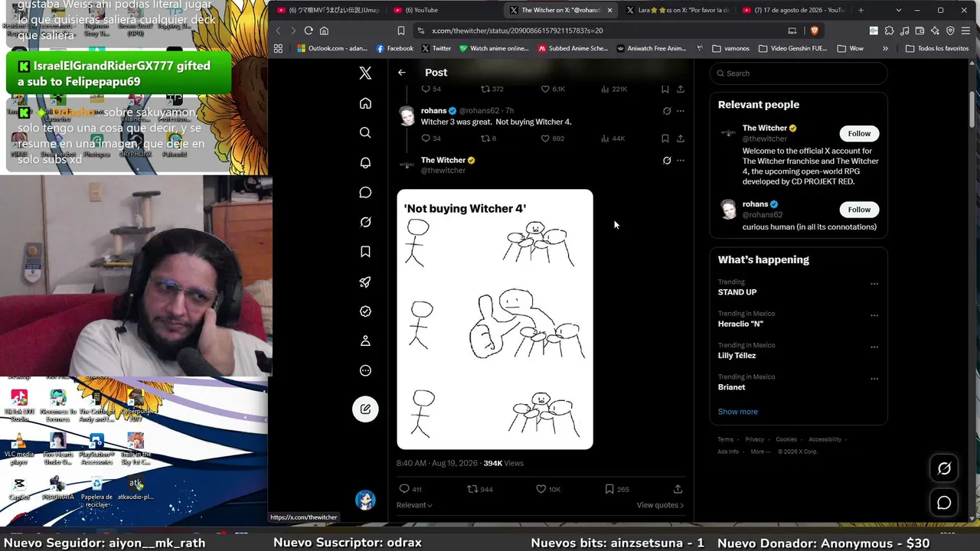Open the floating Messages button at right
The width and height of the screenshot is (980, 551).
click(944, 503)
